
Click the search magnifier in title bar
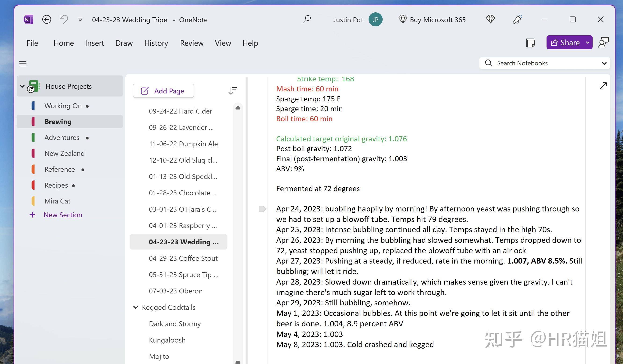pyautogui.click(x=307, y=19)
